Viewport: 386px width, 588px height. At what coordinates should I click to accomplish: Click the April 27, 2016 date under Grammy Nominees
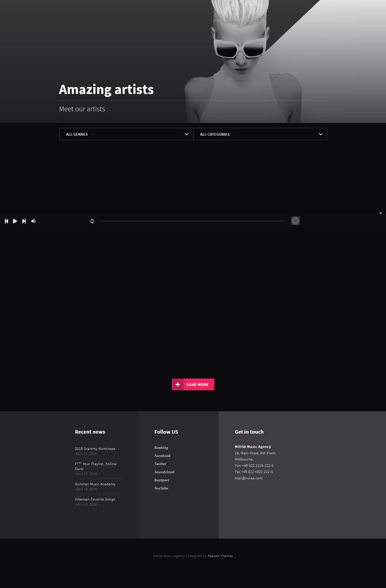pos(86,454)
